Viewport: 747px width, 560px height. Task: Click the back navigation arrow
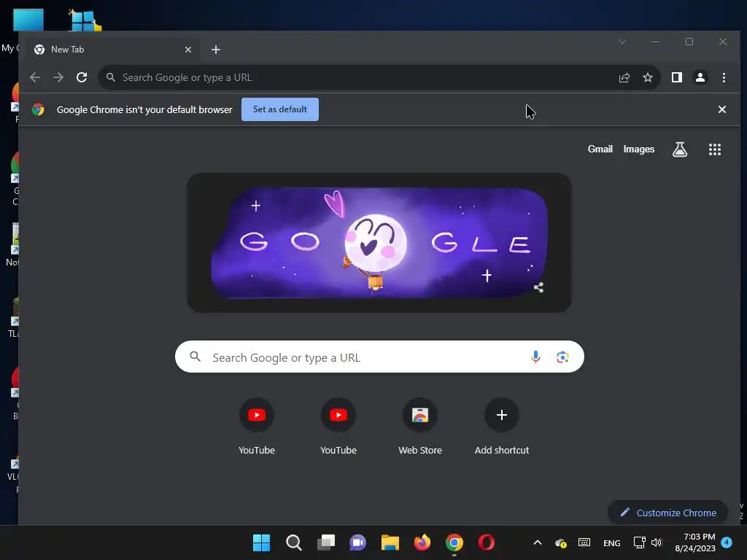click(35, 77)
